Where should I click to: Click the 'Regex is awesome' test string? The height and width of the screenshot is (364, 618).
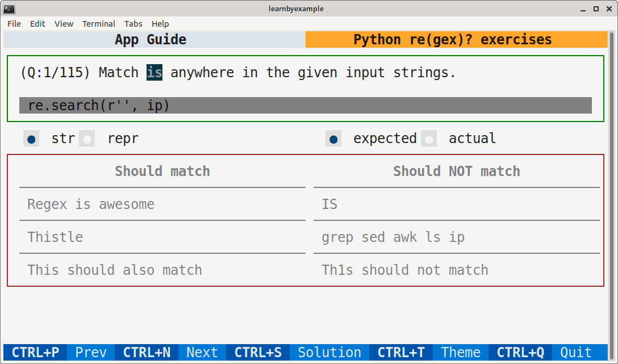(x=91, y=204)
